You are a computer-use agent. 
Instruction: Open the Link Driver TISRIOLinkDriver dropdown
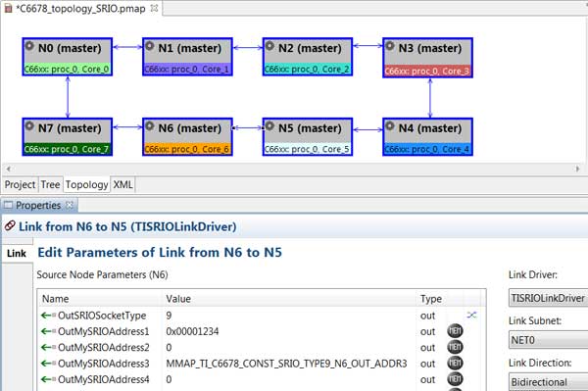point(548,298)
